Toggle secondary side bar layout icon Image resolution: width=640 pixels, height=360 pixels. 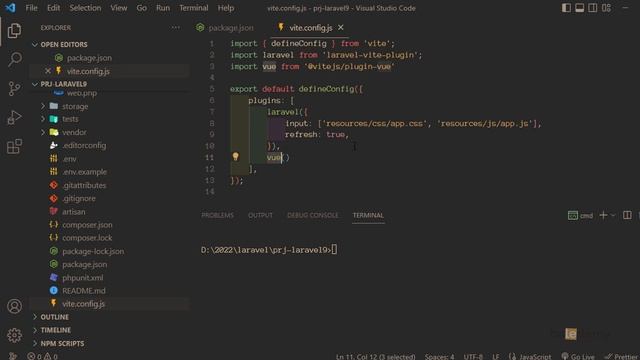point(593,8)
